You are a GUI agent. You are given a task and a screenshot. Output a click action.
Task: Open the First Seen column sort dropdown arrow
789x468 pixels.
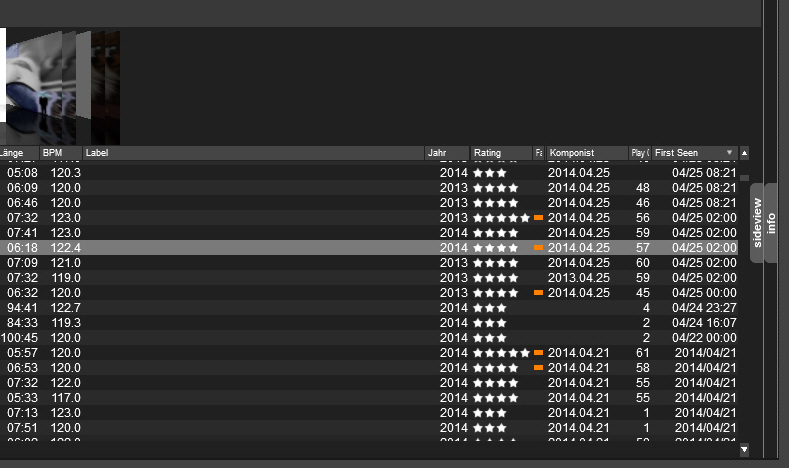(x=729, y=153)
